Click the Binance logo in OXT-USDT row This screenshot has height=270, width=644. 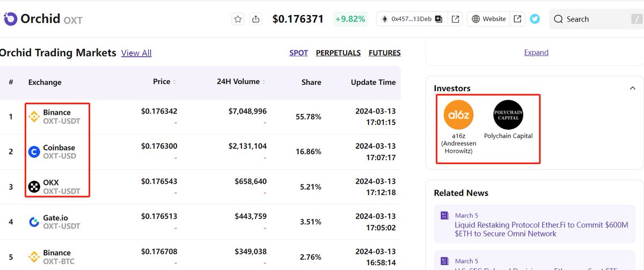pyautogui.click(x=34, y=117)
